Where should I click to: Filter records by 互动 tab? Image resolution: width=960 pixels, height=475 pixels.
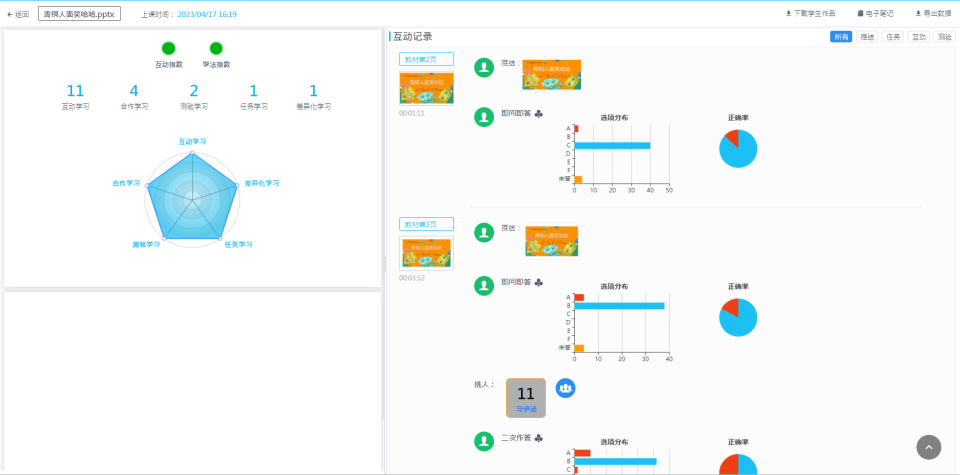(918, 37)
